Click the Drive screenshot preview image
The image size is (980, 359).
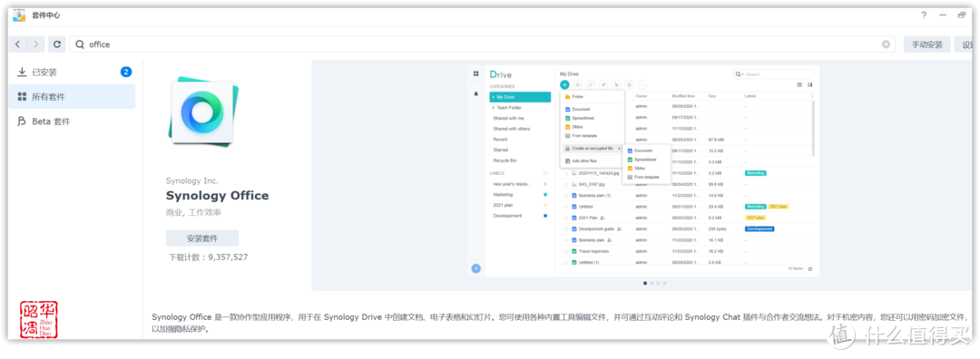(x=643, y=171)
